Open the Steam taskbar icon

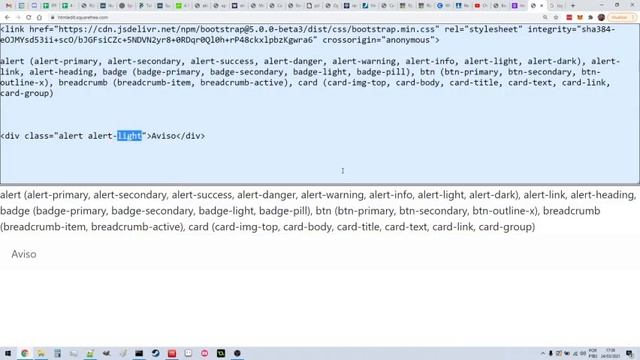click(156, 353)
